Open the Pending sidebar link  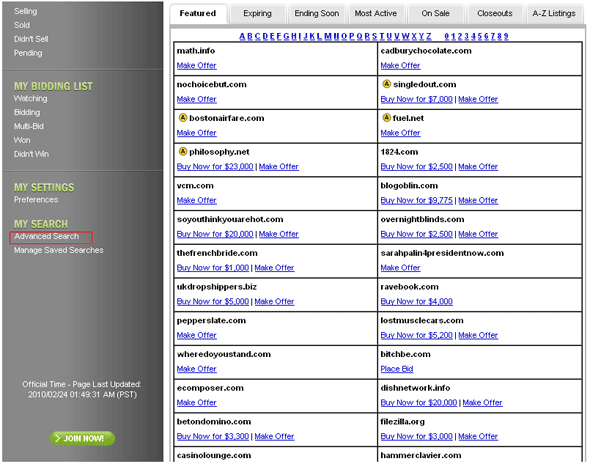click(28, 53)
